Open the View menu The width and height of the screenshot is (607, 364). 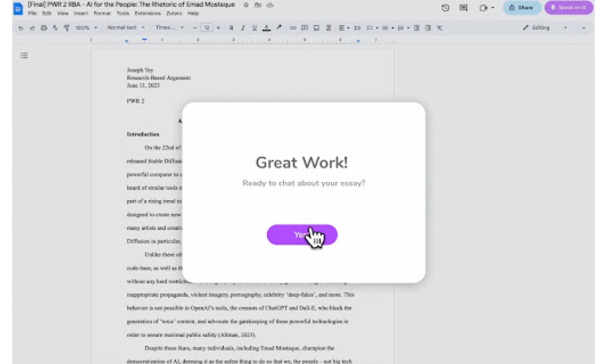(x=63, y=13)
